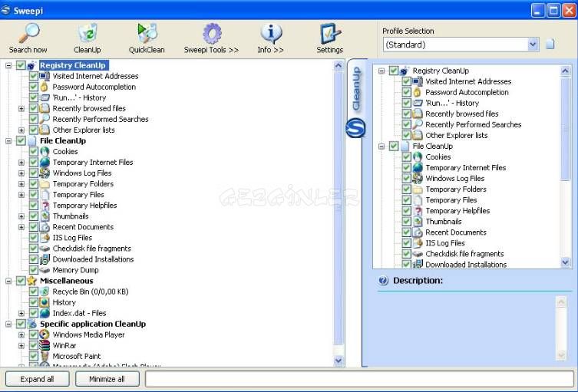Click the right tree vertical scrollbar thumb
The height and width of the screenshot is (392, 578).
(566, 129)
